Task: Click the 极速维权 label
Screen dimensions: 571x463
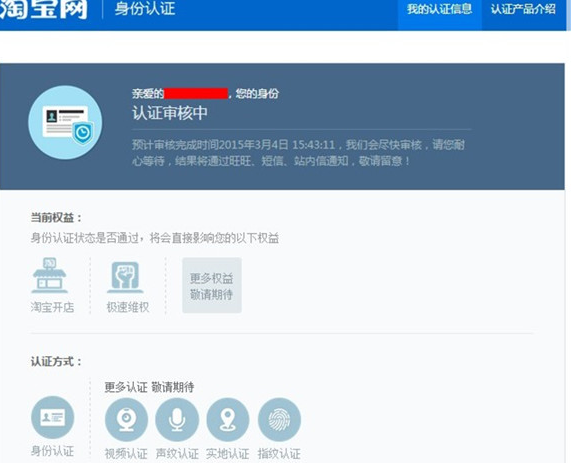Action: 128,307
